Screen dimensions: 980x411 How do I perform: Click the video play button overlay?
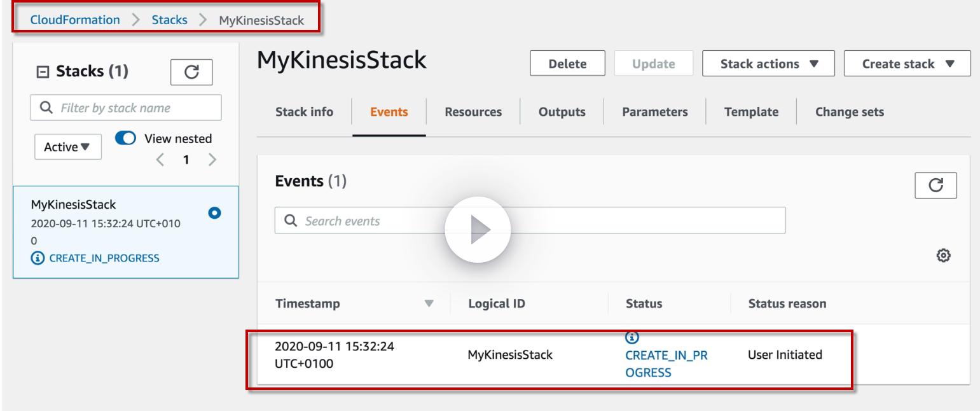[478, 230]
